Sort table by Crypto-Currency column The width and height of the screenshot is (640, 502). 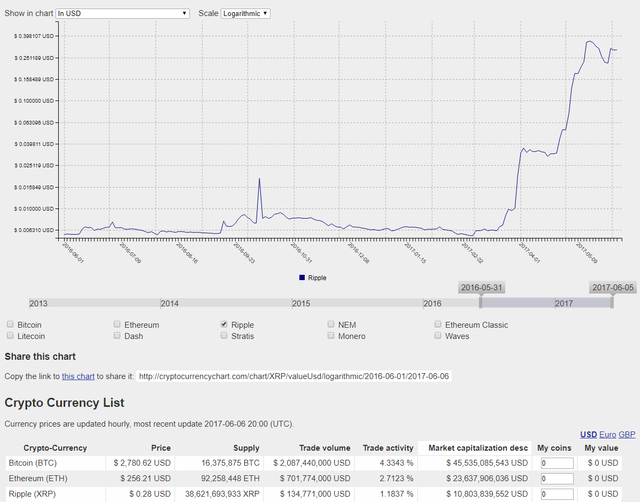[x=55, y=448]
